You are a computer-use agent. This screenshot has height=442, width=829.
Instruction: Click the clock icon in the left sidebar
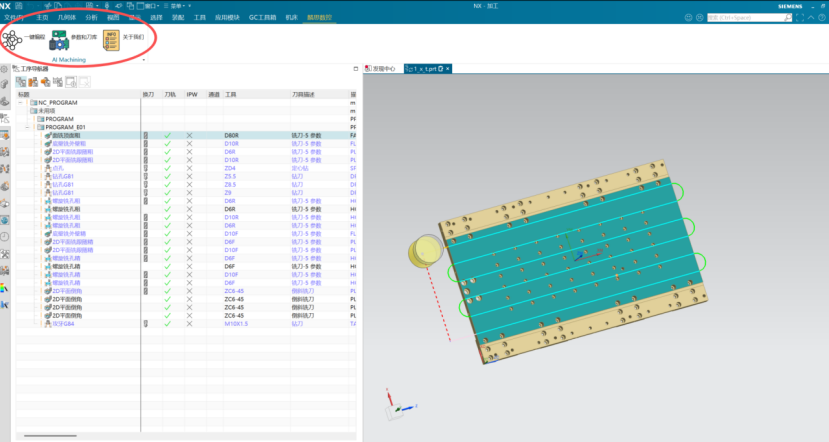coord(5,237)
